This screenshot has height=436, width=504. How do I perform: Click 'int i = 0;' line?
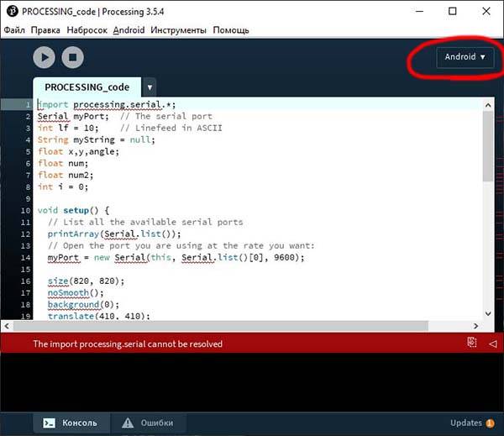[63, 186]
